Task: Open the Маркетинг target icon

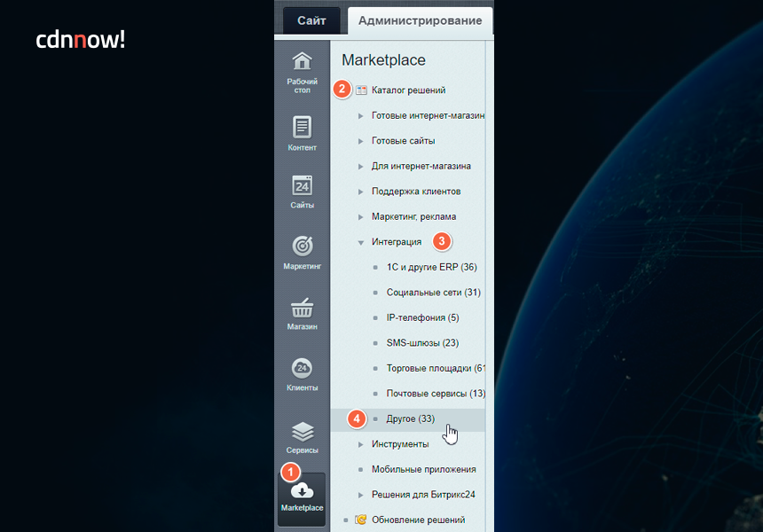Action: 303,246
